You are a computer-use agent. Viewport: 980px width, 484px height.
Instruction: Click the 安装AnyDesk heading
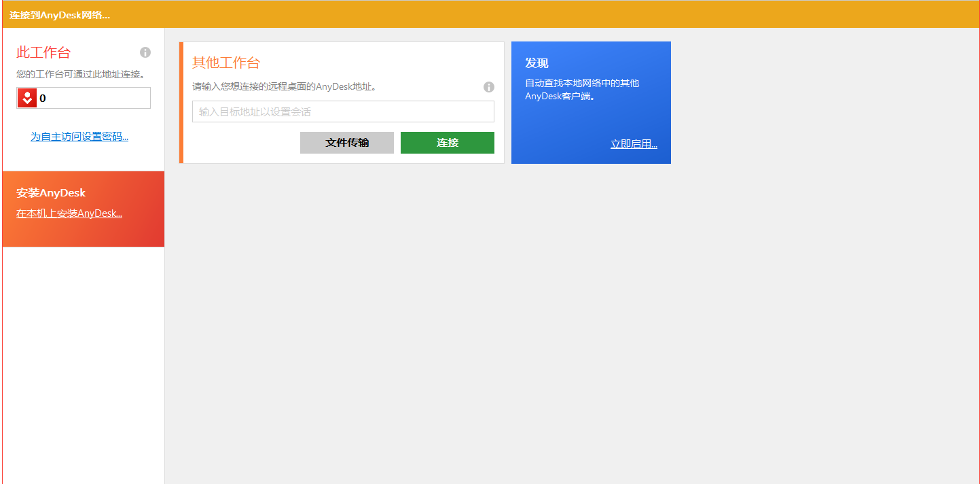click(x=51, y=193)
